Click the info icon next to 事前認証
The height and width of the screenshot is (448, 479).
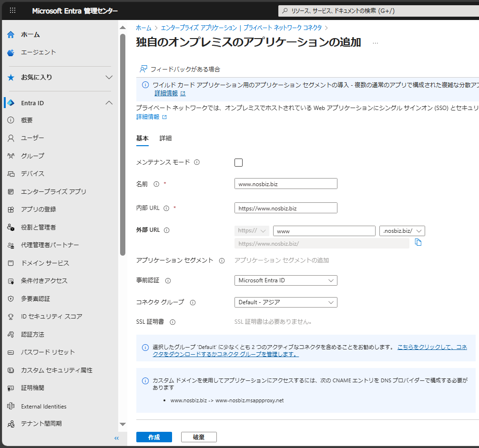point(168,281)
